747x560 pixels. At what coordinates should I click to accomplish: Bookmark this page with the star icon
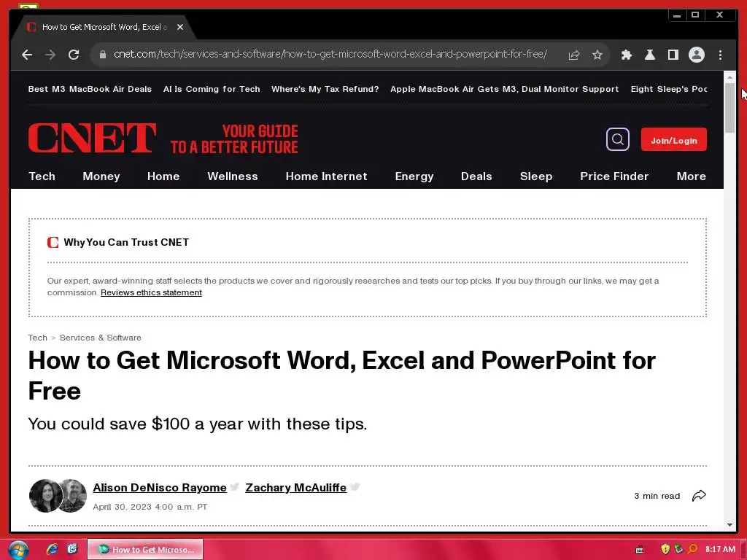click(x=597, y=55)
